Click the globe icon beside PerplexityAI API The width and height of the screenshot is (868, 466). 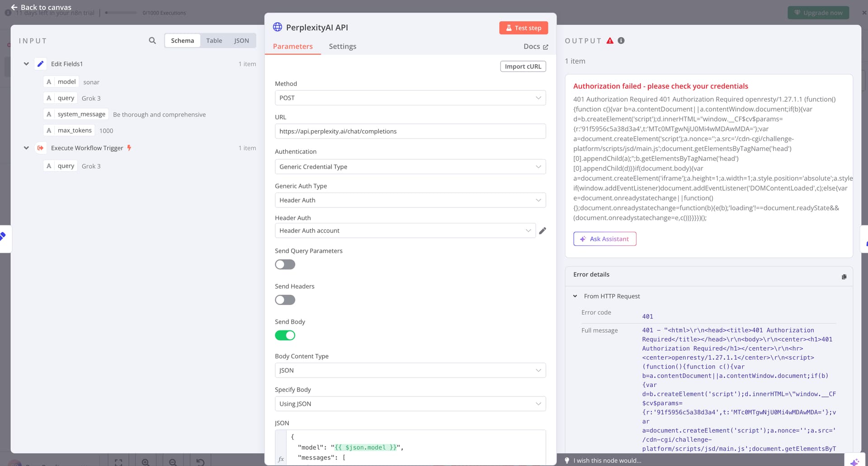278,27
